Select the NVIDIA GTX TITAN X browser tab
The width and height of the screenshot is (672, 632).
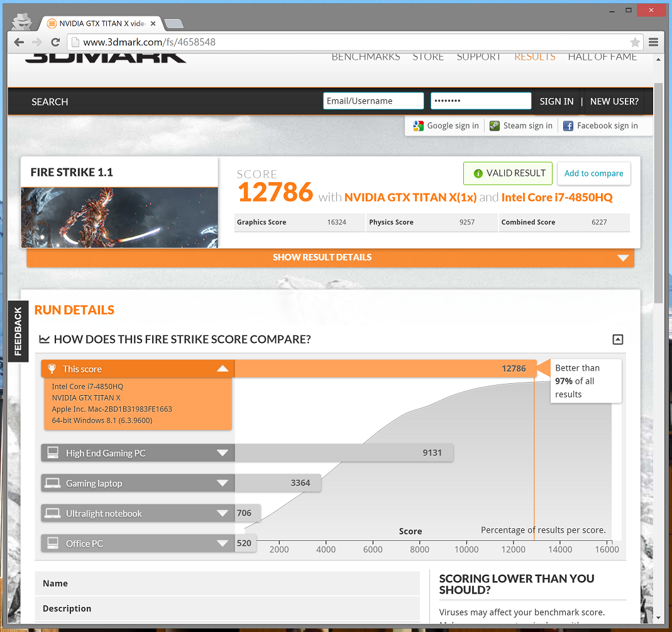coord(101,23)
